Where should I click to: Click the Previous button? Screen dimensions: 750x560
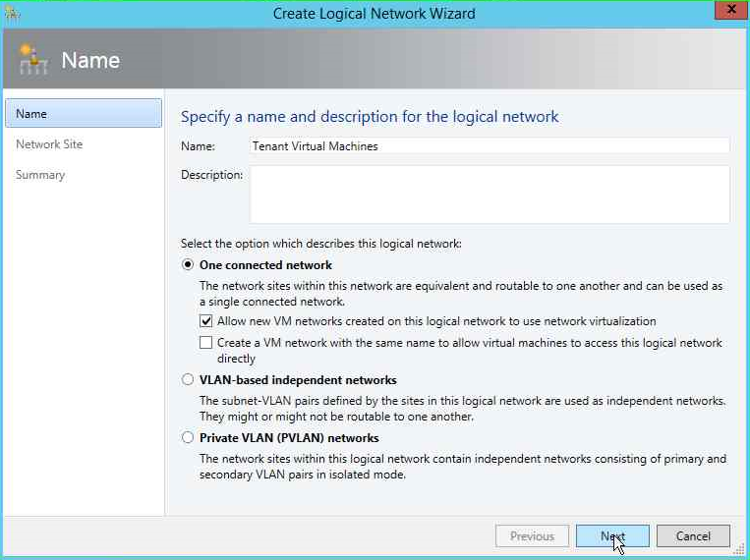[533, 536]
